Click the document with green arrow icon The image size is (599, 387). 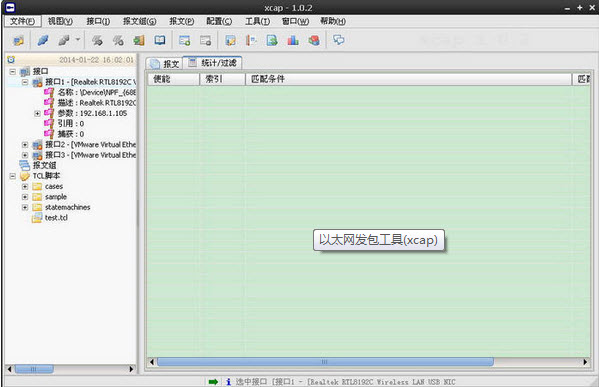tap(272, 40)
